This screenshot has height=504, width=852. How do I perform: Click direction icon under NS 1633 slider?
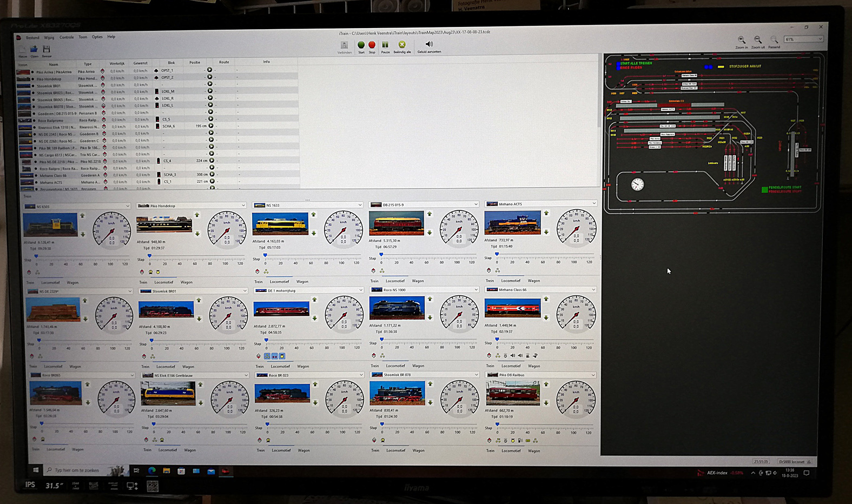point(257,271)
